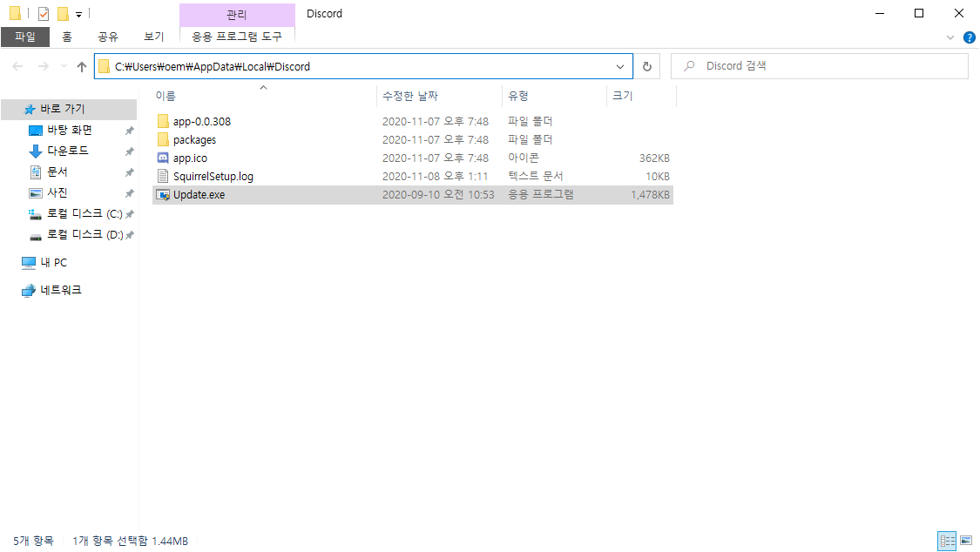Click the folder icon in title bar
Image resolution: width=980 pixels, height=552 pixels.
(15, 13)
